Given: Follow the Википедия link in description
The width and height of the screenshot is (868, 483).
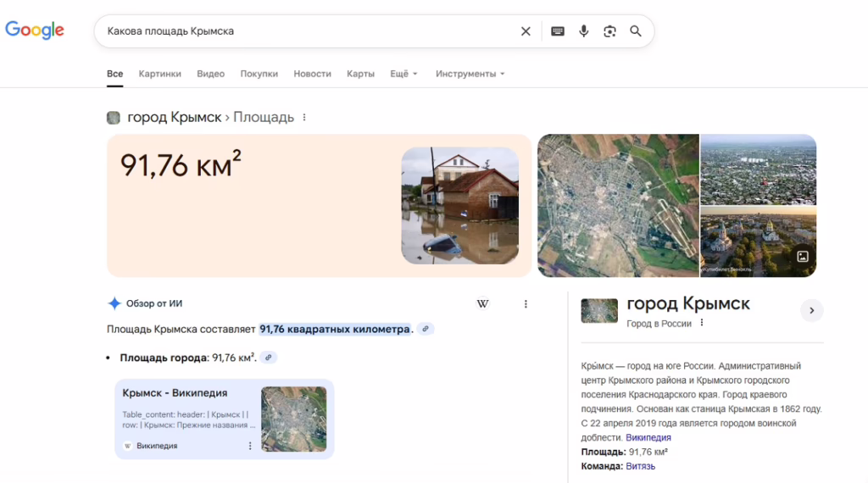Looking at the screenshot, I should tap(648, 437).
